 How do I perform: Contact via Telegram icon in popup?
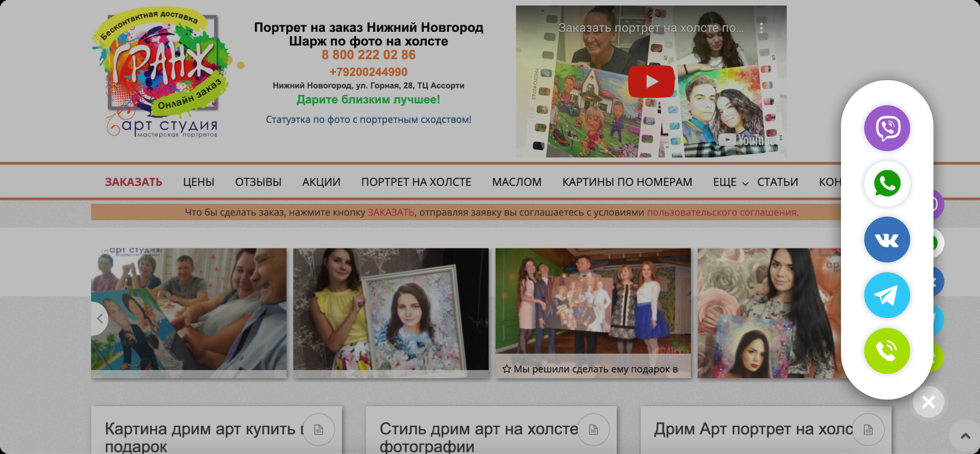[887, 295]
